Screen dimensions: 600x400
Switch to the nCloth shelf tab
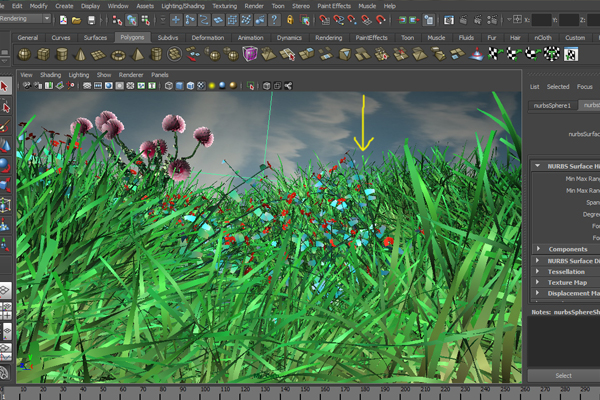[543, 38]
